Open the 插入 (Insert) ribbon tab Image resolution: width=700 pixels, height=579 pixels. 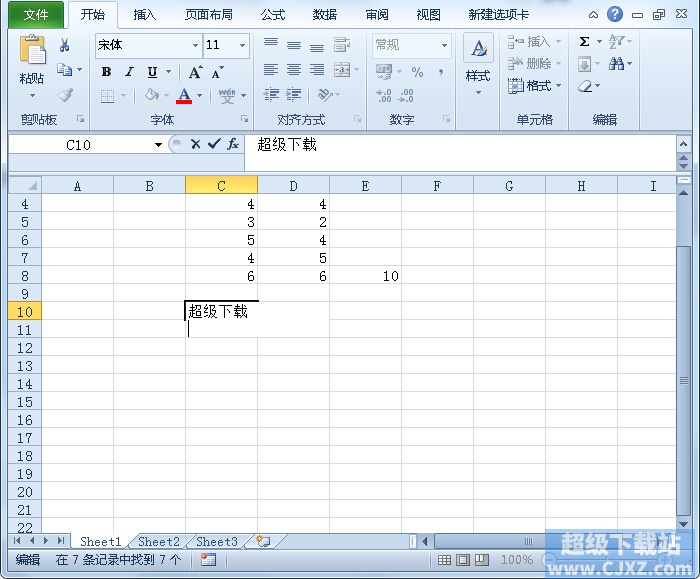pyautogui.click(x=145, y=15)
